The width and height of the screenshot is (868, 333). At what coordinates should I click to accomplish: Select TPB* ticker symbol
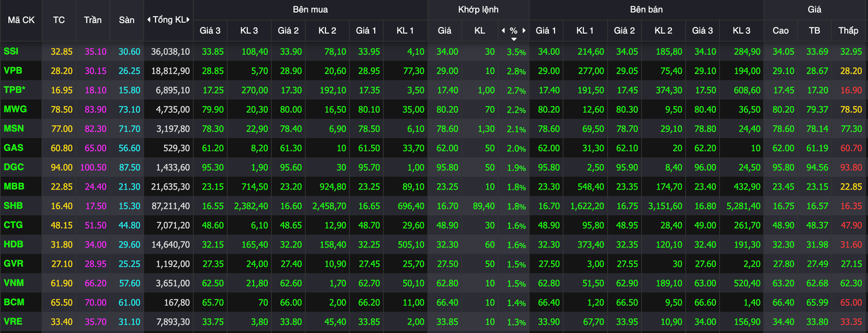click(14, 90)
